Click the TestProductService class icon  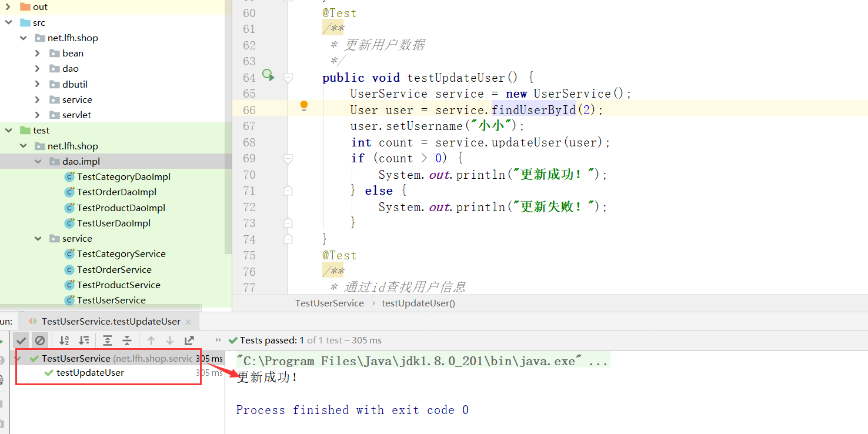(x=69, y=285)
